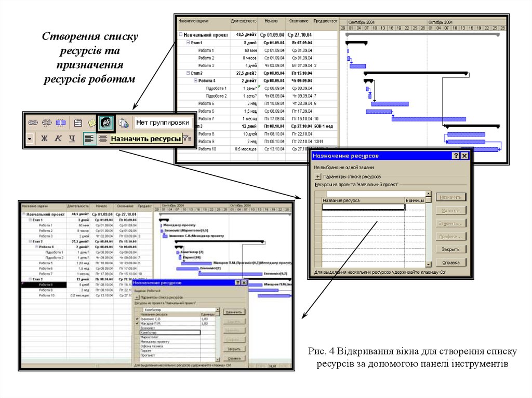Image resolution: width=532 pixels, height=398 pixels.
Task: Select 'Програміст' resource in small dialog
Action: click(x=170, y=355)
